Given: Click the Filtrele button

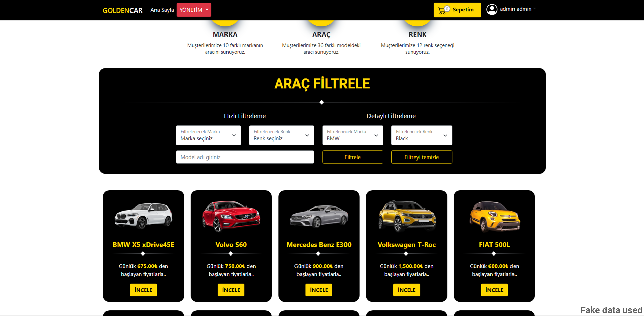Looking at the screenshot, I should pos(353,157).
